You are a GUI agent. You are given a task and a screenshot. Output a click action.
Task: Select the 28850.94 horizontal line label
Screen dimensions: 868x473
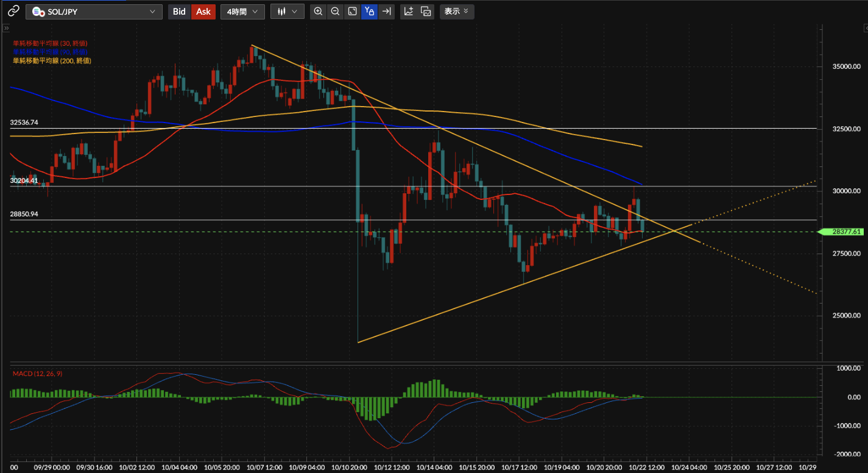(x=24, y=215)
